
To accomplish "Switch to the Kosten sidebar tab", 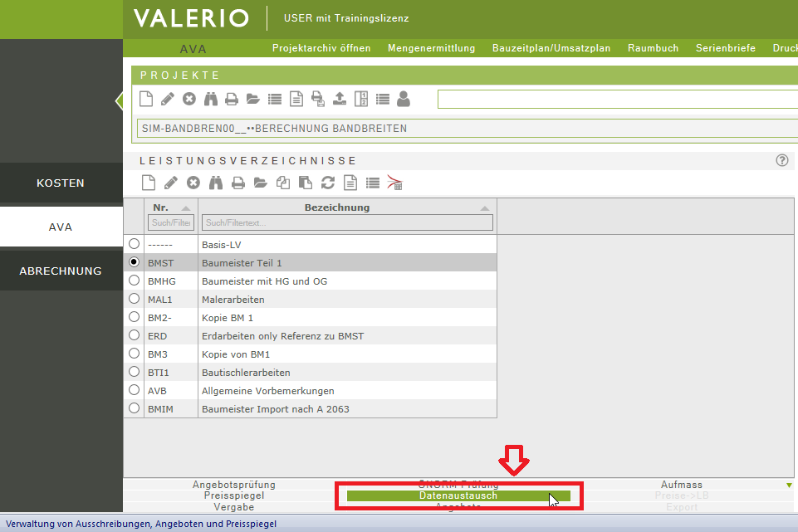I will pyautogui.click(x=61, y=183).
